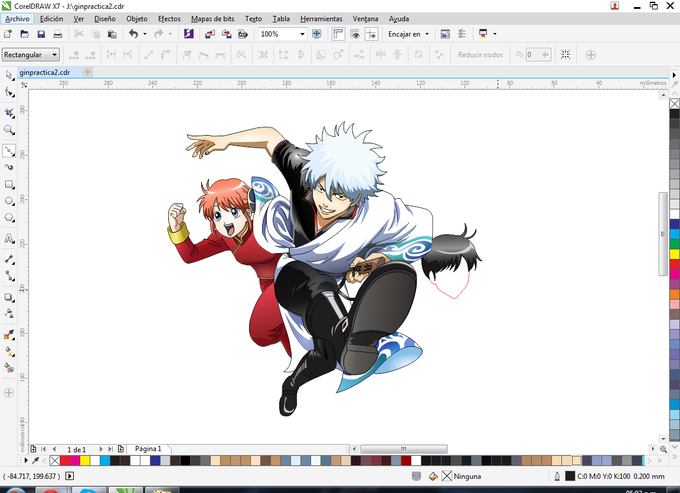Viewport: 680px width, 493px height.
Task: Click the Reducir nodos button
Action: (x=480, y=55)
